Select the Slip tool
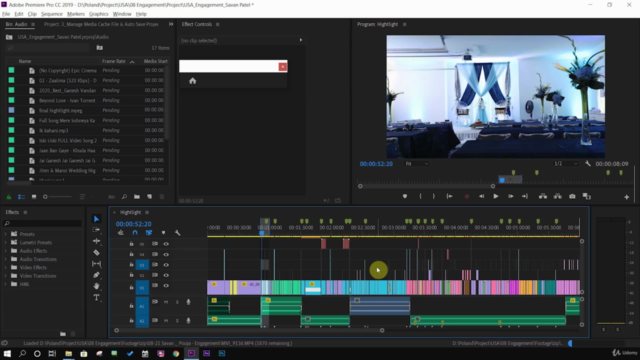This screenshot has height=360, width=640. pos(96,264)
